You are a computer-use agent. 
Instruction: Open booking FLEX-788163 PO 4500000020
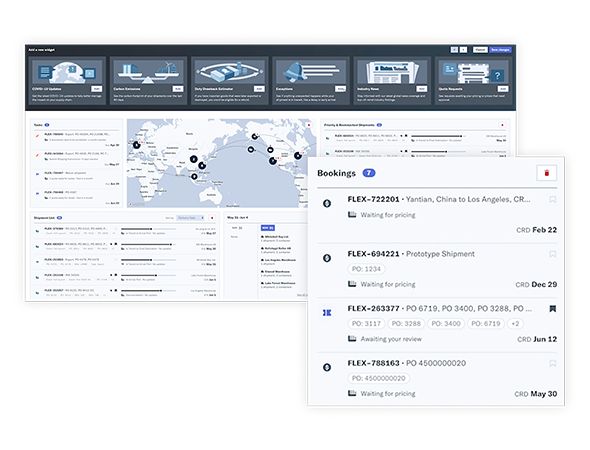pyautogui.click(x=406, y=363)
